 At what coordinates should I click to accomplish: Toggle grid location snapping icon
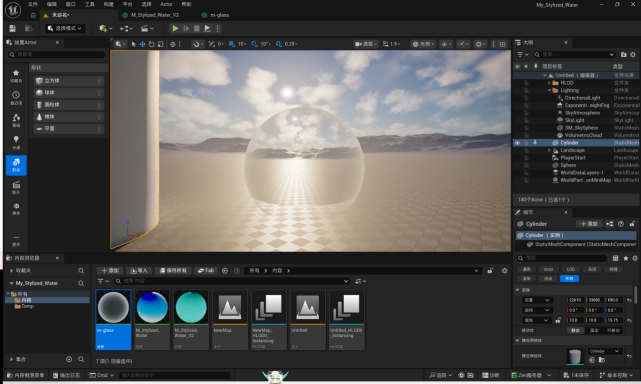tap(232, 44)
